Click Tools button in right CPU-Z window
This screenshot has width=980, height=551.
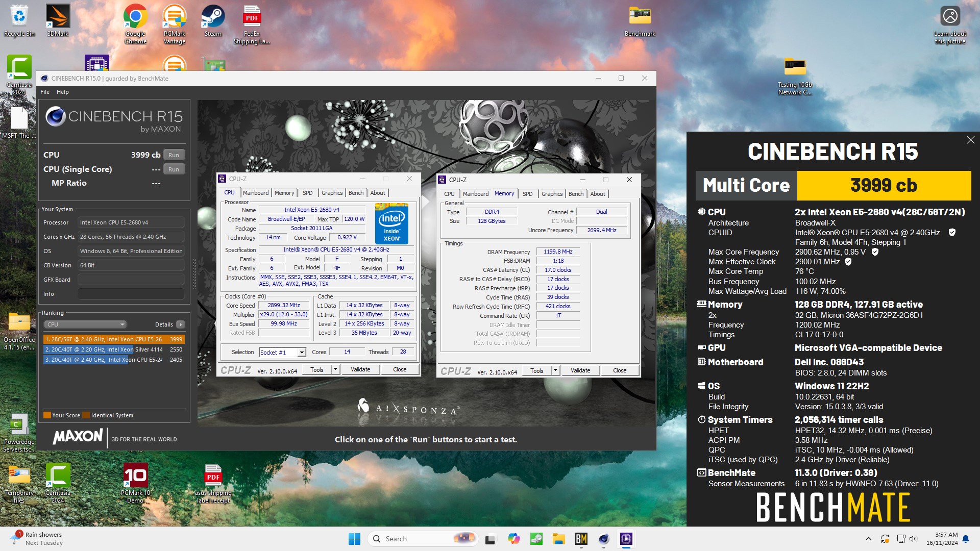click(537, 370)
